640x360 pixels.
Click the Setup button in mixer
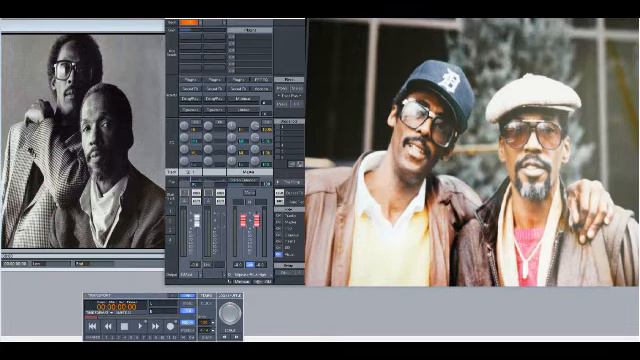point(289,265)
